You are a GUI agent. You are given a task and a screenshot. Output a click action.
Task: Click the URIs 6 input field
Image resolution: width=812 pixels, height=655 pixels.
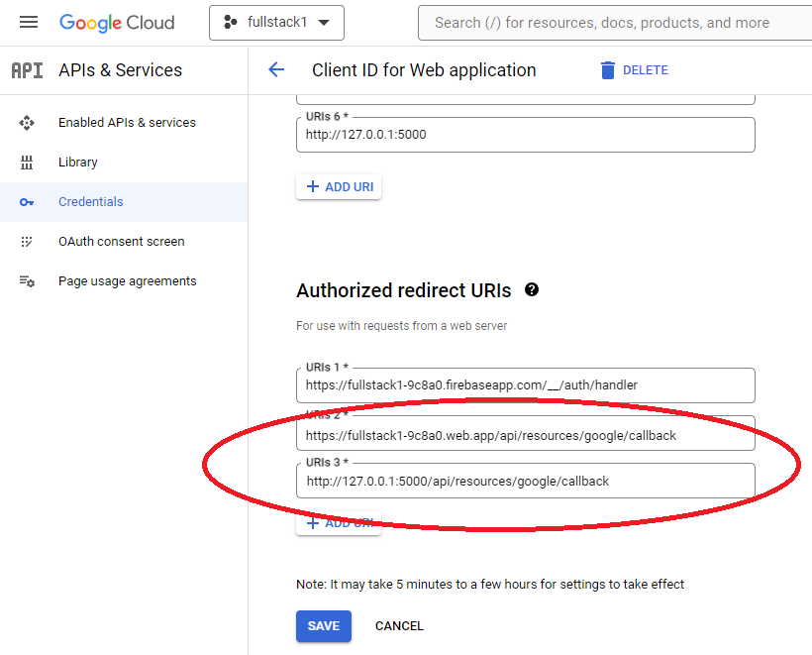(525, 135)
